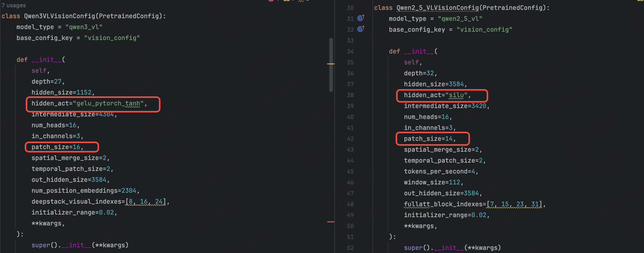
Task: Click spatial_merge_size=2 in the Qwen3 config
Action: click(69, 158)
